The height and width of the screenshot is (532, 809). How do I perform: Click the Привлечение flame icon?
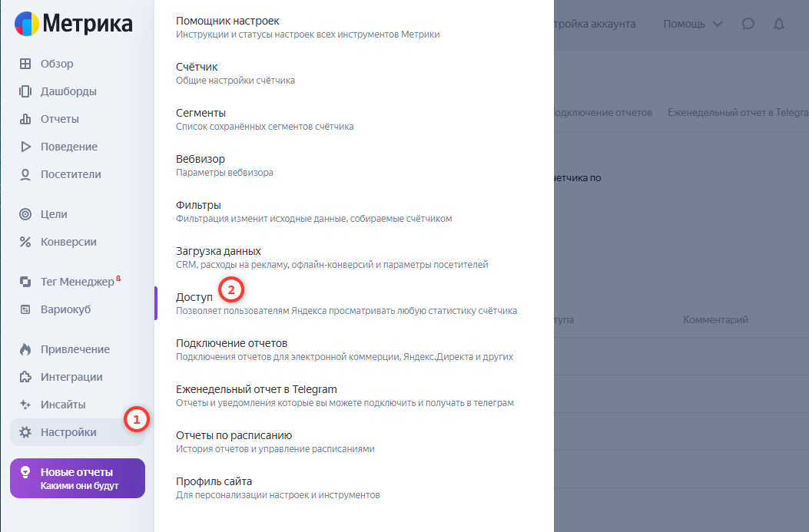click(x=25, y=349)
